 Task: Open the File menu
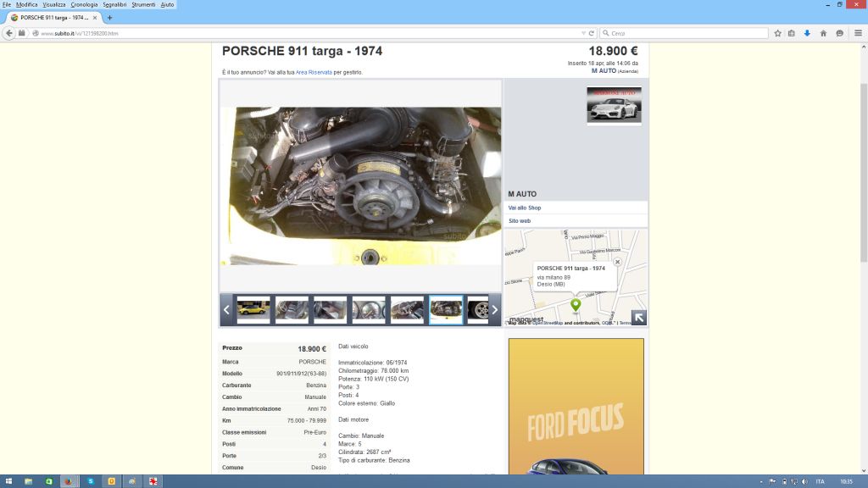[x=7, y=4]
